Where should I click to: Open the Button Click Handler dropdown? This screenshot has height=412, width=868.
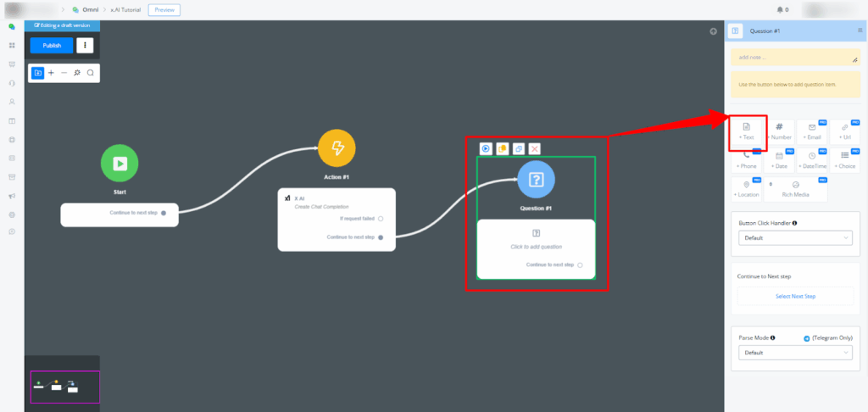tap(794, 238)
